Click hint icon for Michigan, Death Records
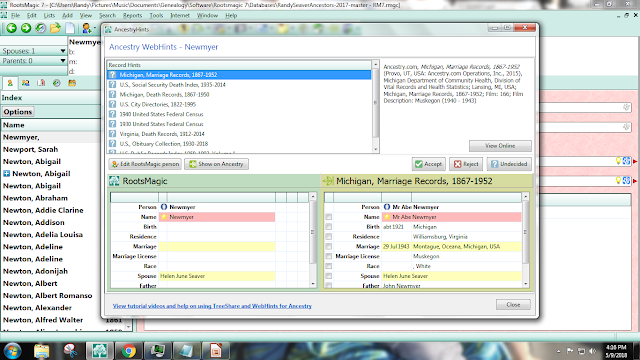This screenshot has width=640, height=360. (113, 94)
